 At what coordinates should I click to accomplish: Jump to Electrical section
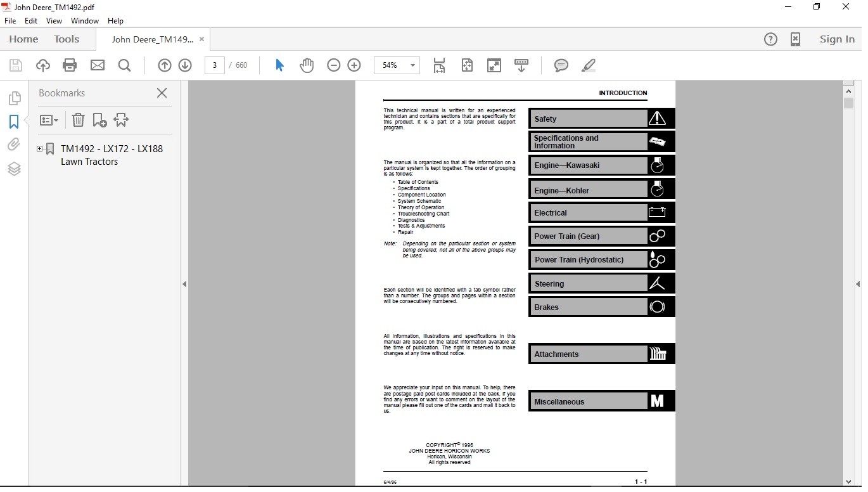click(x=601, y=212)
